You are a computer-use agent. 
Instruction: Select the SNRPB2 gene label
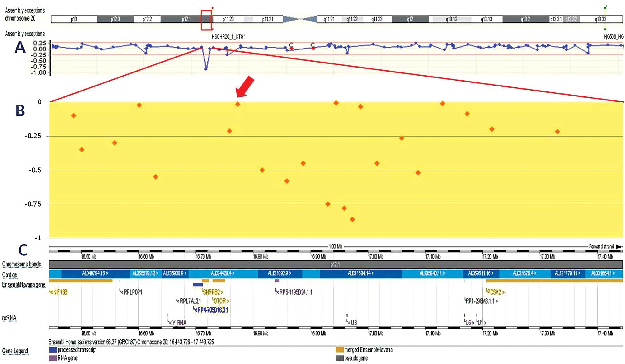click(x=213, y=292)
